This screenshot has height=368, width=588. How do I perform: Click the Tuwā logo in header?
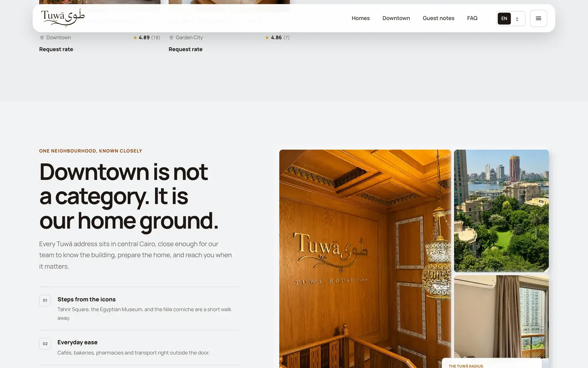click(63, 18)
